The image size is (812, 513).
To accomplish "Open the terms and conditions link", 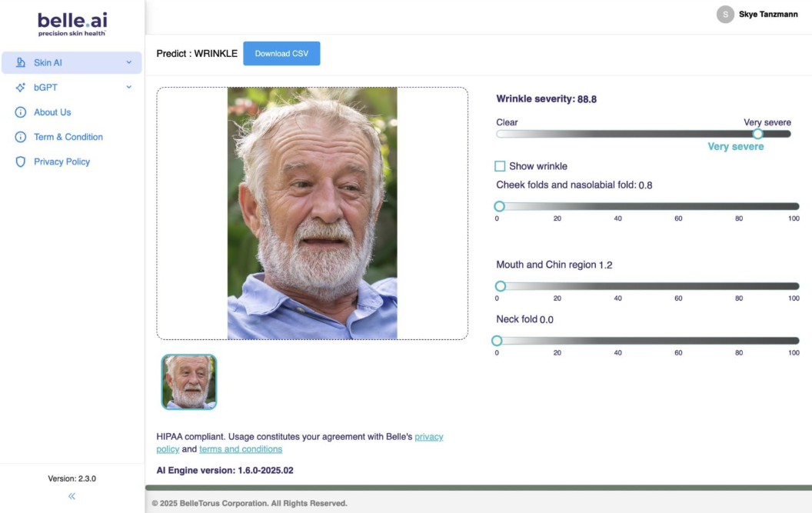I will click(x=241, y=449).
